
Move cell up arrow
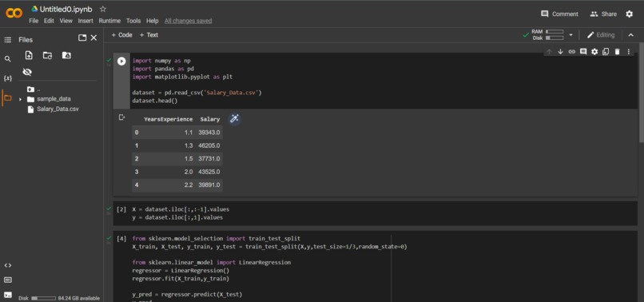[549, 52]
